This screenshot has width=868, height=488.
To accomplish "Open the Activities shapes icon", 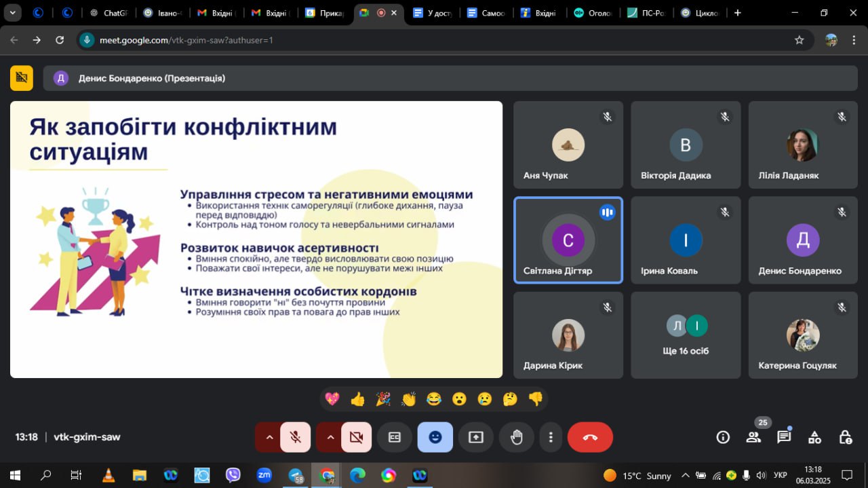I will (814, 437).
